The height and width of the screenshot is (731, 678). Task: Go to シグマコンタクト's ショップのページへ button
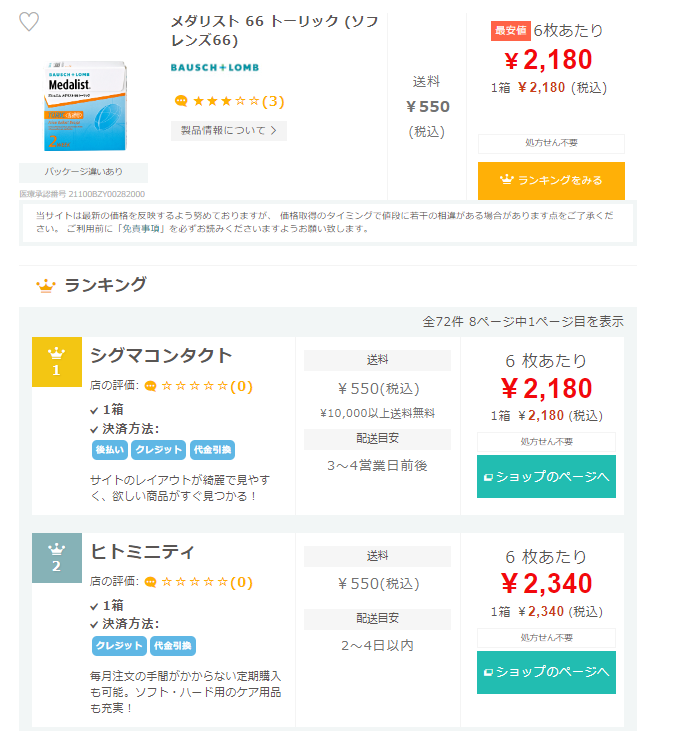(546, 476)
